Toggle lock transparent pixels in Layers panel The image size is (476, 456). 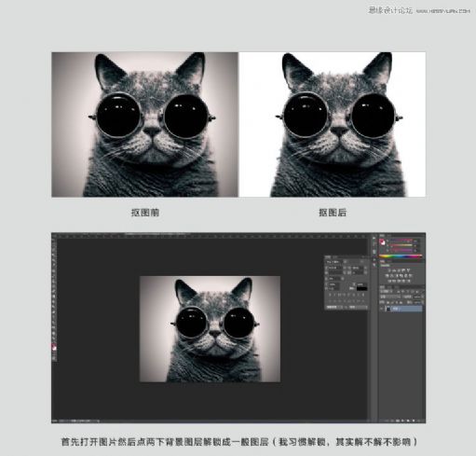(388, 302)
